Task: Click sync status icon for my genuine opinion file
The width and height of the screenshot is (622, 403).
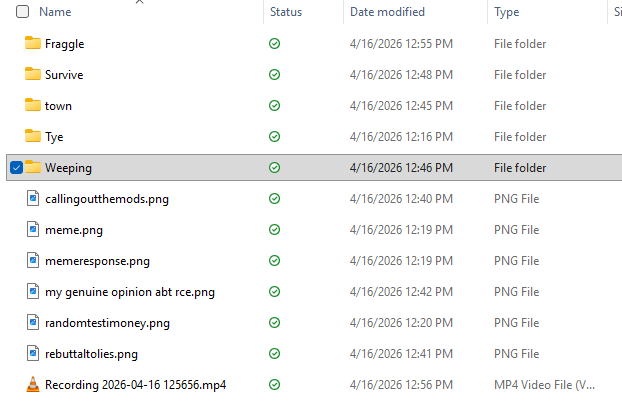Action: 275,292
